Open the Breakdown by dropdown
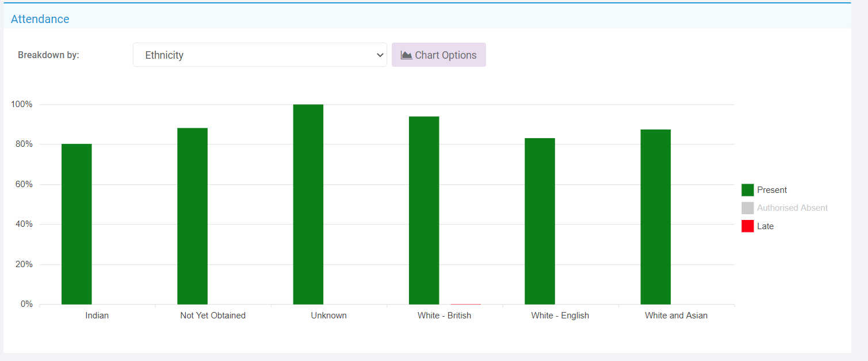The image size is (868, 361). 260,55
